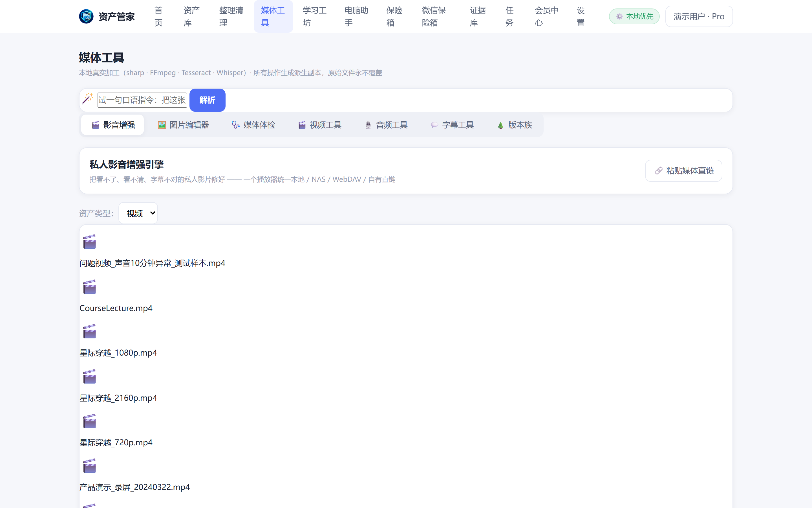
Task: Open the 字幕工具 tab
Action: [452, 125]
